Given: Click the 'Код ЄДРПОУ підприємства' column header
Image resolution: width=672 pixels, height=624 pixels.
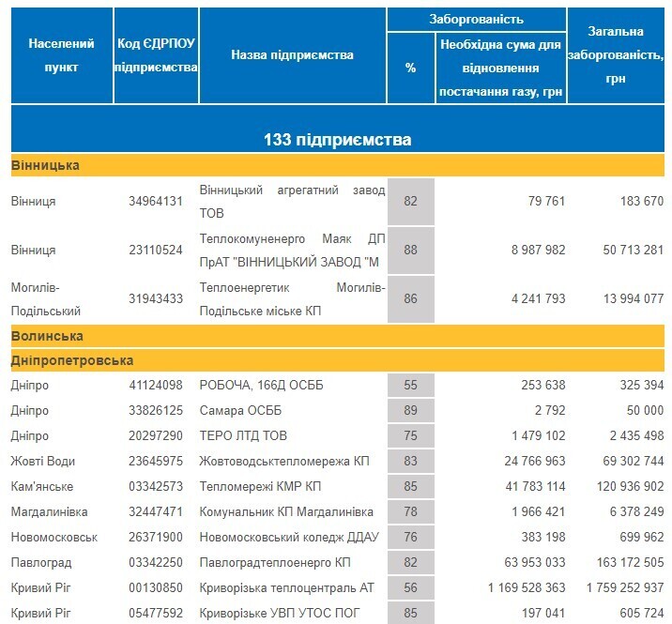Looking at the screenshot, I should (155, 55).
